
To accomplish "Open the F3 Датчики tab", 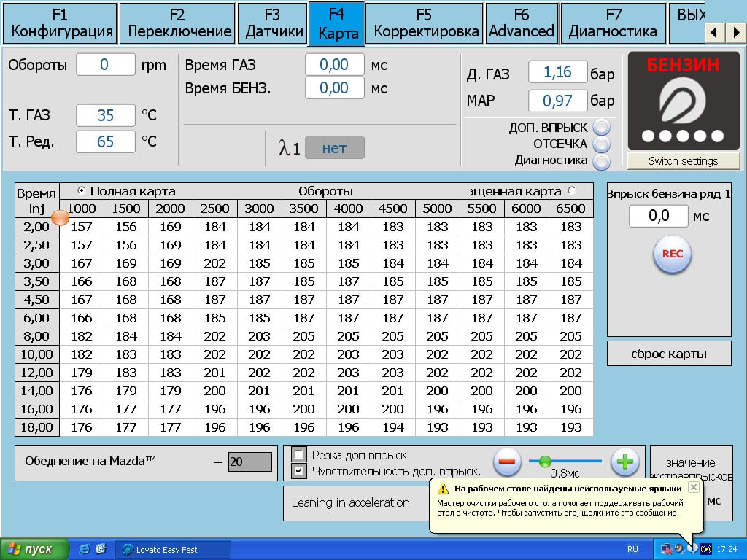I will tap(273, 23).
